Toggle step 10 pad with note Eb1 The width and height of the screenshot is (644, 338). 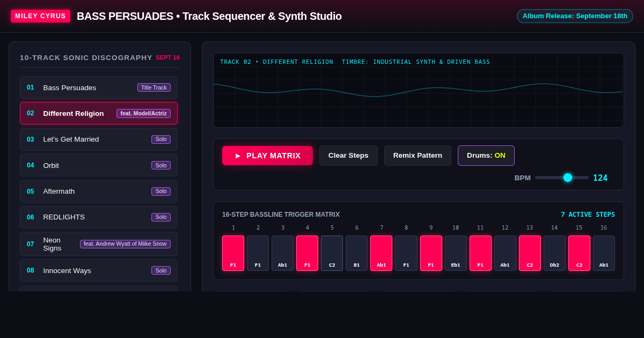(456, 253)
